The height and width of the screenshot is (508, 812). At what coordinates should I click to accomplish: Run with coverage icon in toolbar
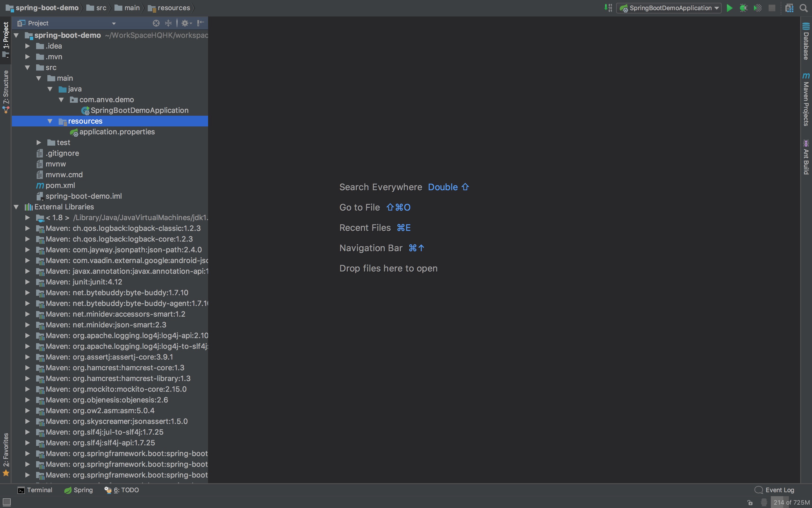(x=758, y=8)
